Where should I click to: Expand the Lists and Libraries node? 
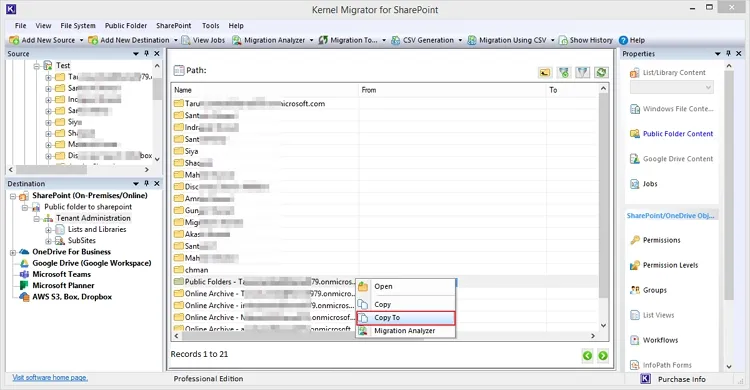pyautogui.click(x=48, y=230)
